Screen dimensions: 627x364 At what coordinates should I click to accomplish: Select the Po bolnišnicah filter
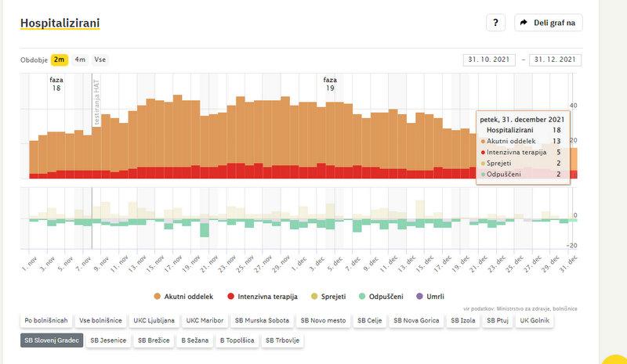pyautogui.click(x=45, y=320)
